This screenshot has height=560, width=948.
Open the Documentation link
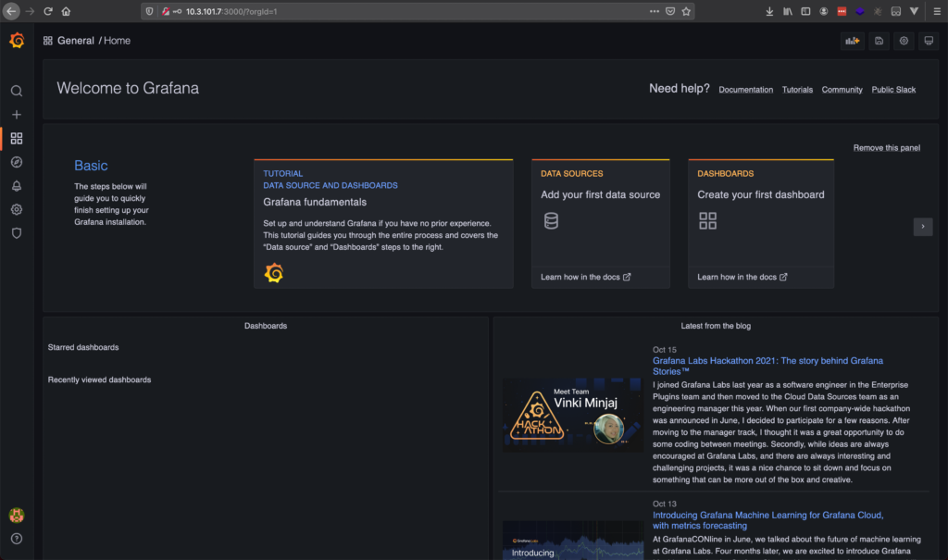pyautogui.click(x=745, y=90)
